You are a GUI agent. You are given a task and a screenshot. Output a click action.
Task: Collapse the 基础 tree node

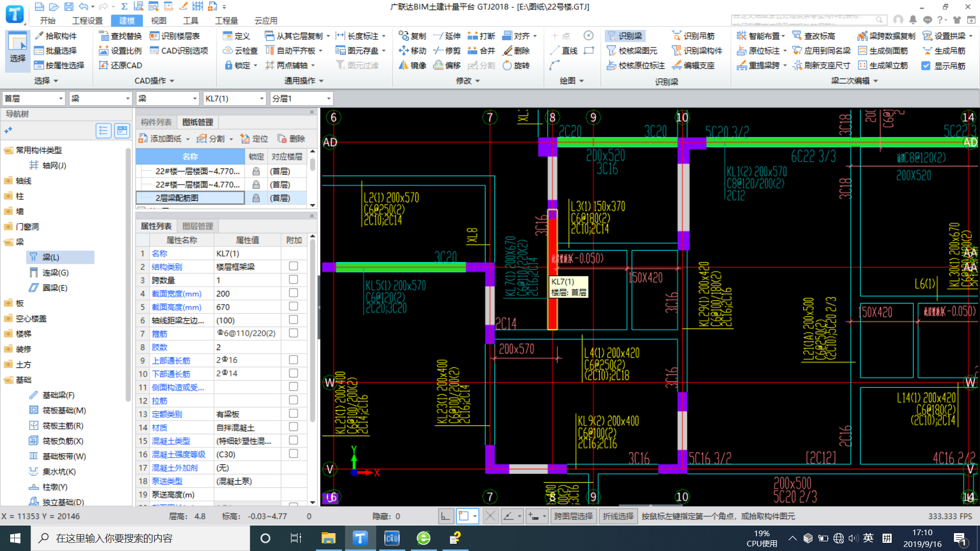click(x=8, y=380)
